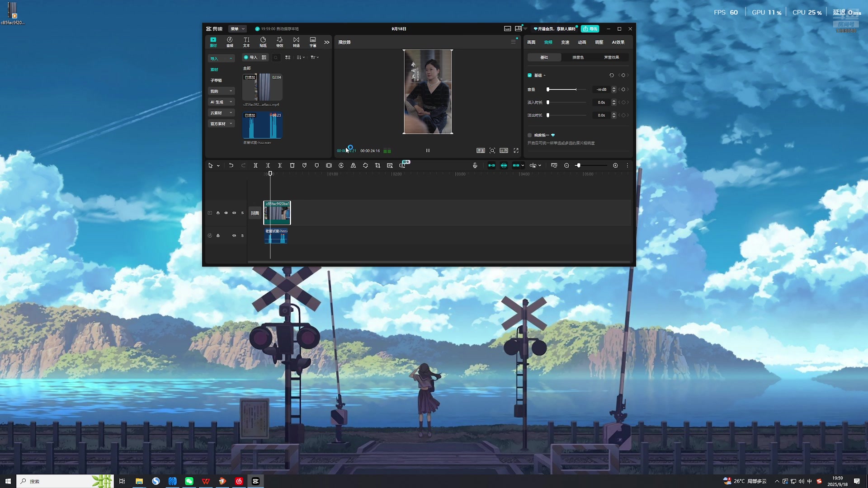The image size is (868, 488).
Task: Click the 淡入时长 fade-in slider handle
Action: point(548,103)
